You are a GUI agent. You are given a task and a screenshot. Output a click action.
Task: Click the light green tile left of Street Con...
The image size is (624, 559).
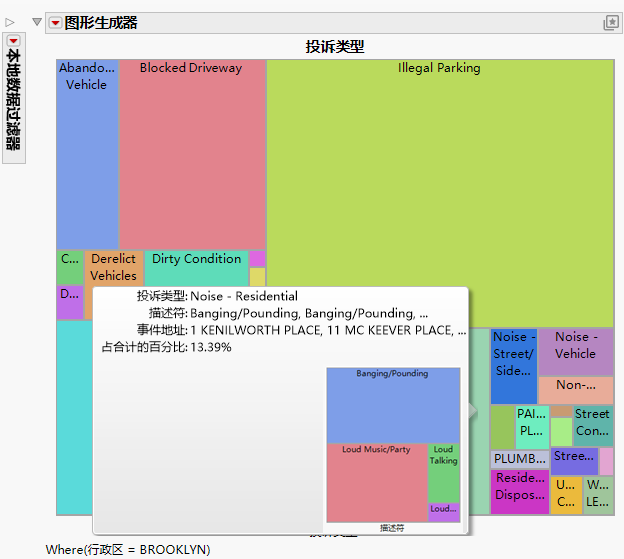click(x=561, y=432)
